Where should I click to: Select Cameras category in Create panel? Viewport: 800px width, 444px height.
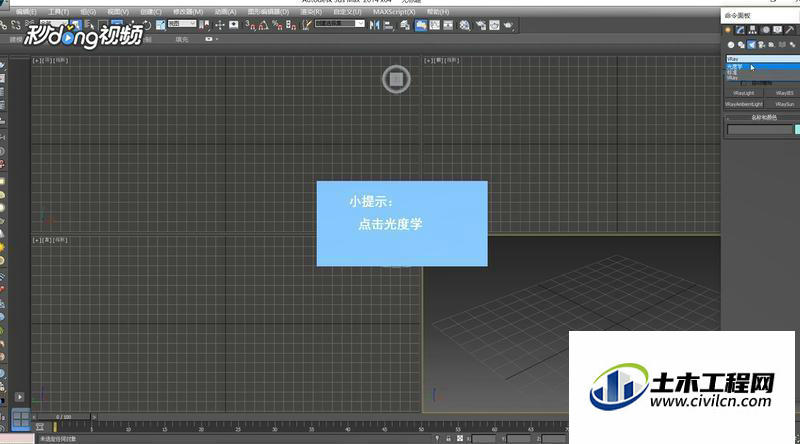pos(761,44)
